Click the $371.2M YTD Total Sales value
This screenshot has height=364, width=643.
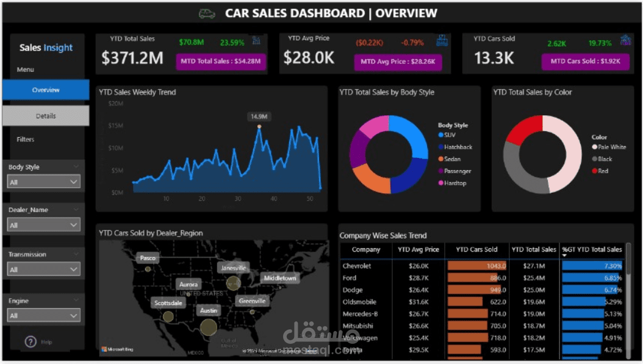[x=132, y=58]
